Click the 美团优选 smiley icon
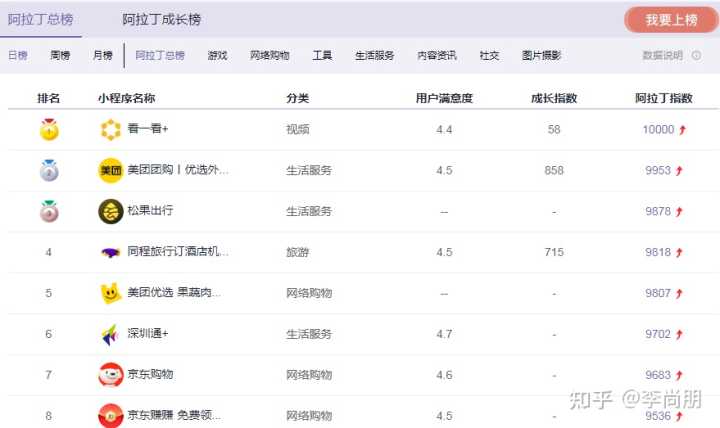720x428 pixels. (111, 293)
